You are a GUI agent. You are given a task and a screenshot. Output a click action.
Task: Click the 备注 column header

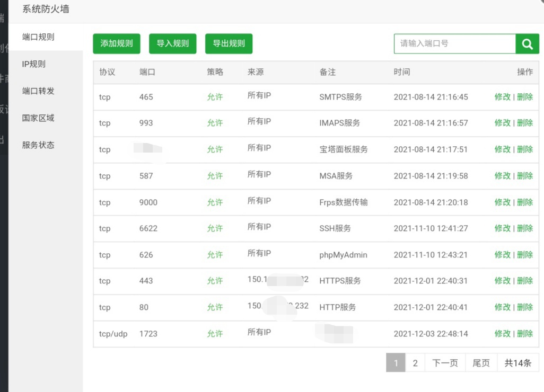coord(328,72)
